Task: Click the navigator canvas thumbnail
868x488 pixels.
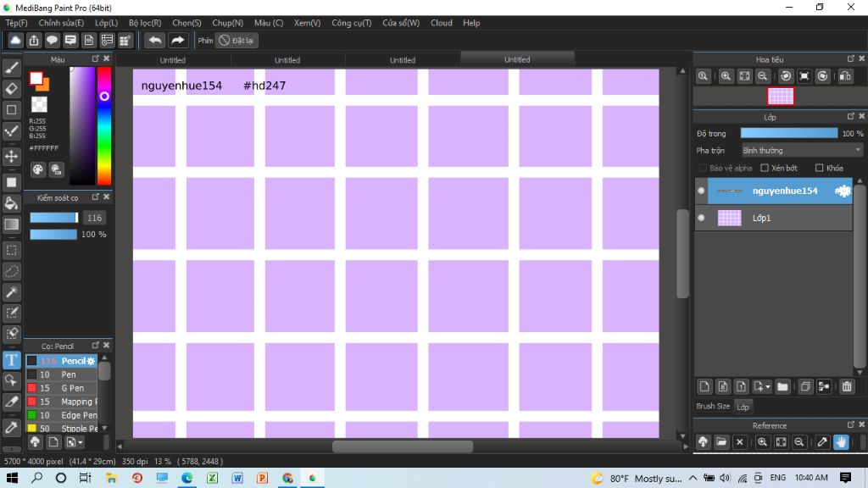Action: (781, 97)
